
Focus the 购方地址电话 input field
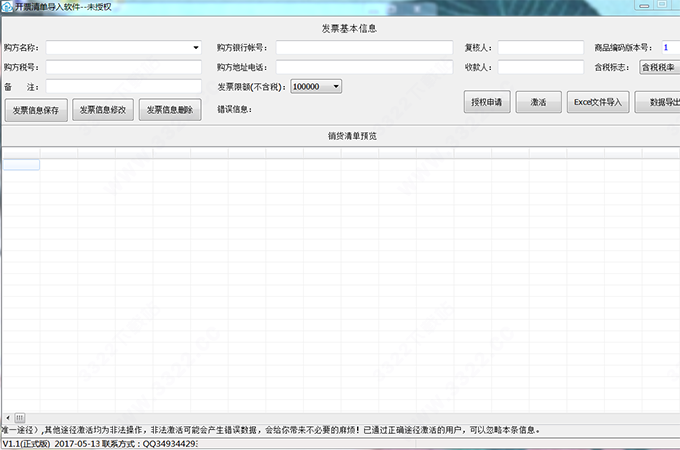364,67
